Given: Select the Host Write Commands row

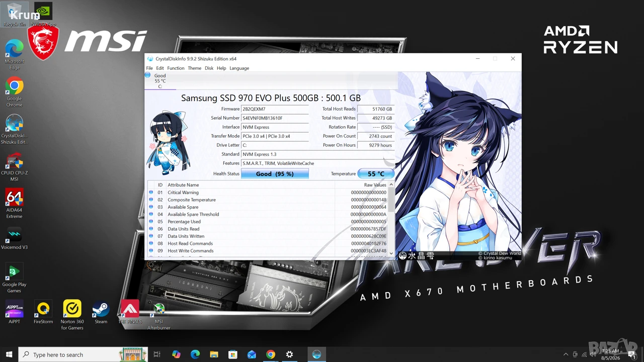Looking at the screenshot, I should click(x=268, y=251).
